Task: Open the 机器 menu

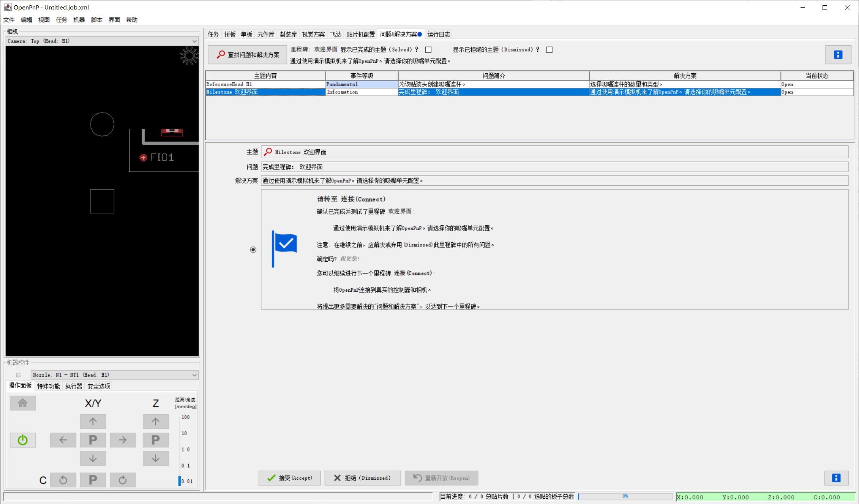Action: coord(79,20)
